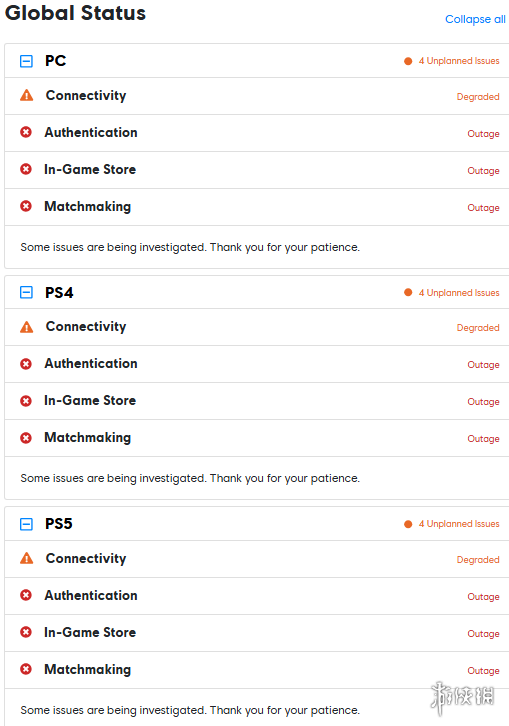This screenshot has width=509, height=726.
Task: Click PC Matchmaking outage error icon
Action: pos(26,206)
